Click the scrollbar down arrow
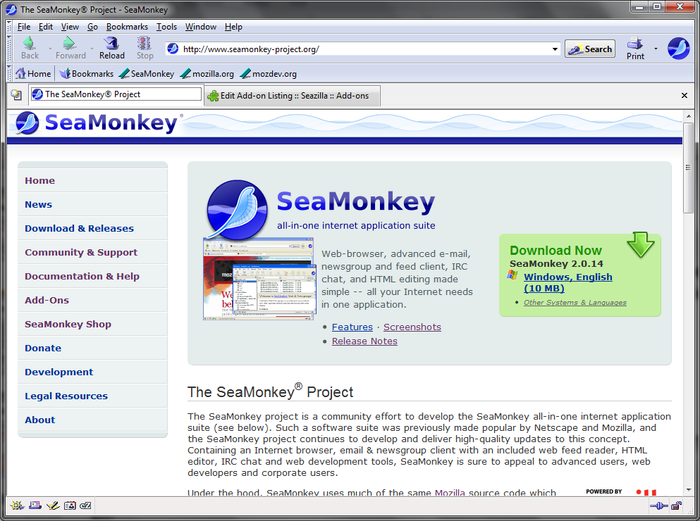 (688, 490)
